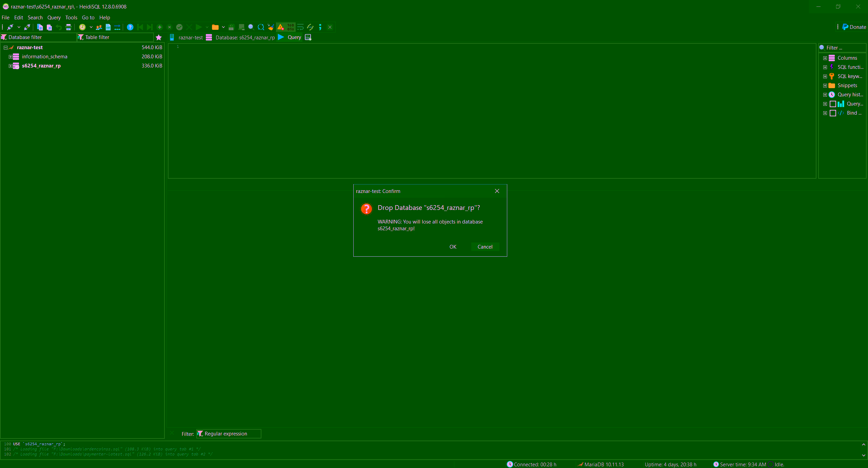
Task: Click the green refresh icon
Action: [82, 27]
